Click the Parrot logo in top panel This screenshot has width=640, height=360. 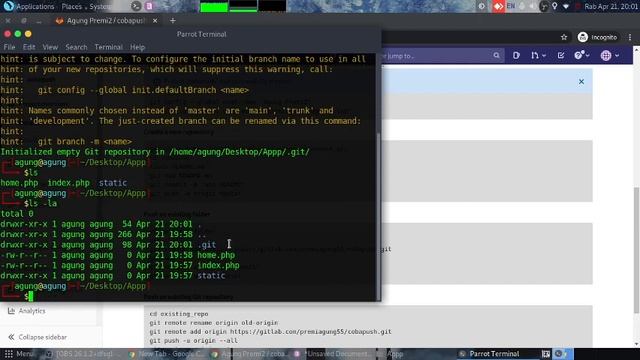8,6
